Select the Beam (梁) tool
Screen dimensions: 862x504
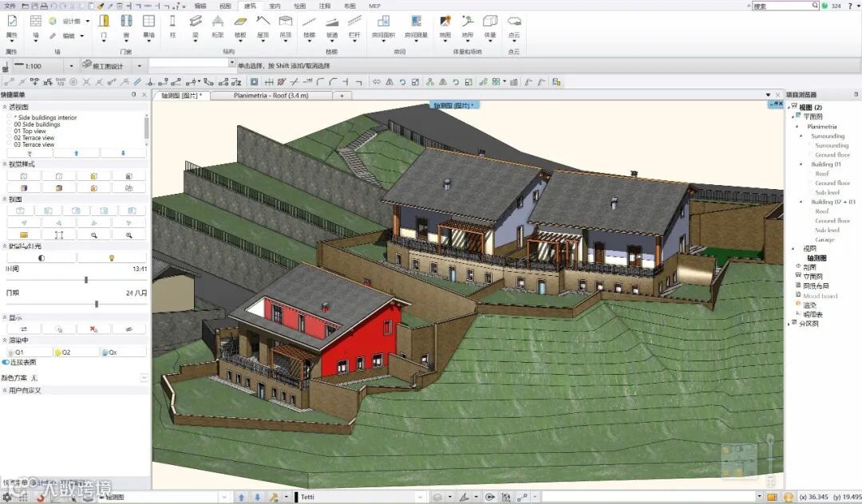[x=196, y=27]
